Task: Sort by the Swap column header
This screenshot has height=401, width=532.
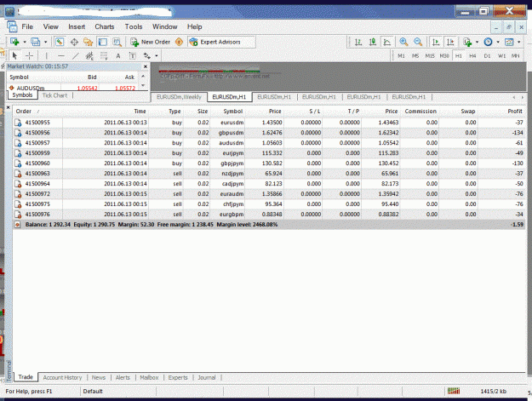Action: (x=468, y=112)
